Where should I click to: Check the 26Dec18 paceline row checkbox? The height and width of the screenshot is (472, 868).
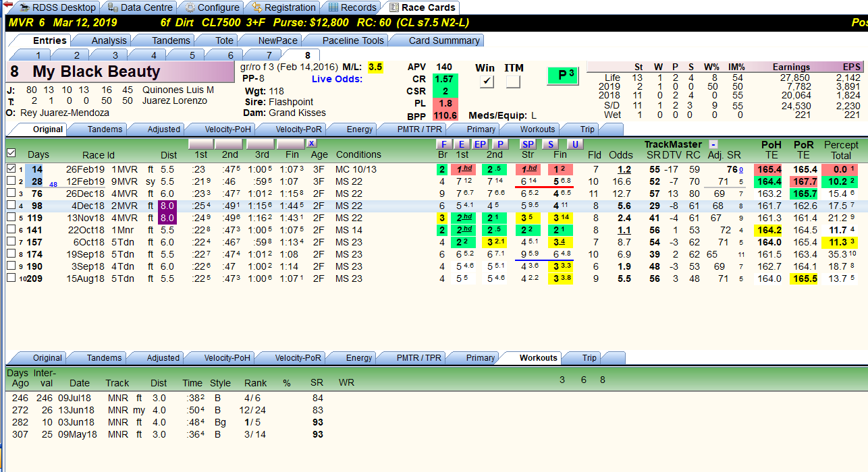(x=11, y=193)
